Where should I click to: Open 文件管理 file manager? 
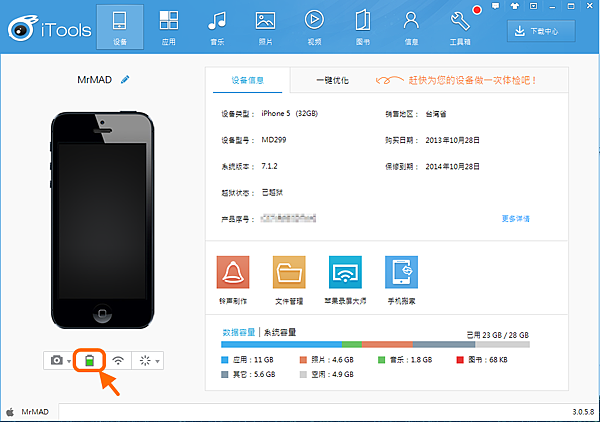289,280
